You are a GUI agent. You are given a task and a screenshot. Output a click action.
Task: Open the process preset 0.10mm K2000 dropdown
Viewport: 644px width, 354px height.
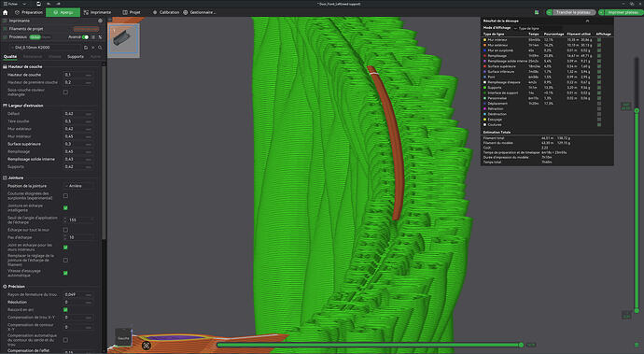45,48
